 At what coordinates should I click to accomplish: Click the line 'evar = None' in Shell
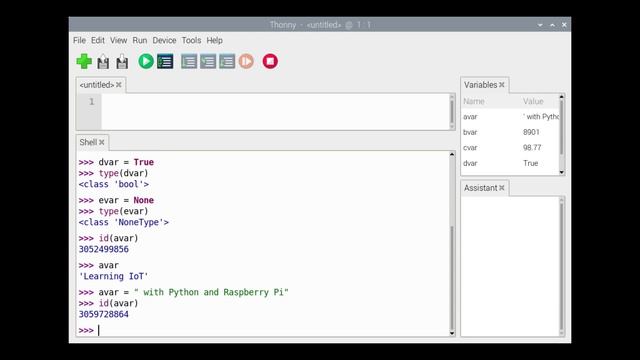126,200
